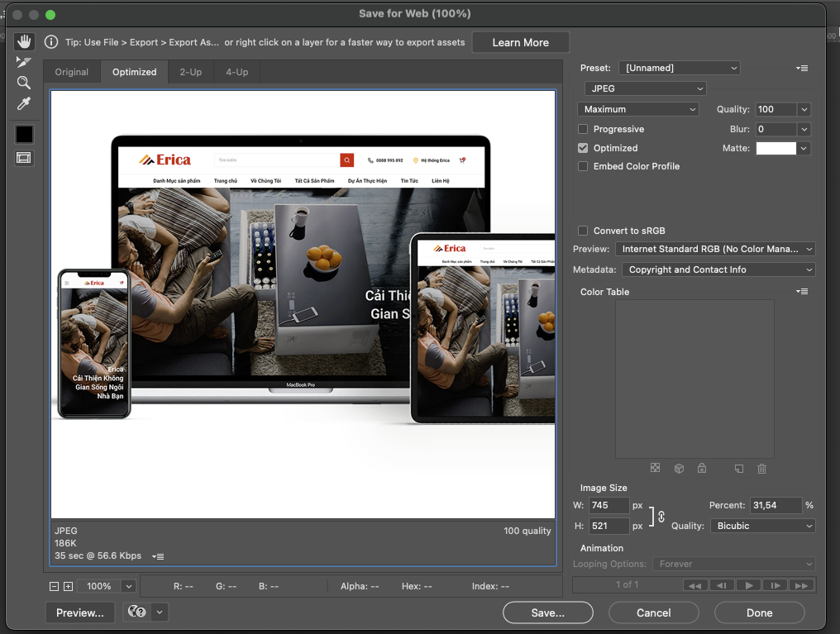Select the Slice Select tool

coord(24,61)
